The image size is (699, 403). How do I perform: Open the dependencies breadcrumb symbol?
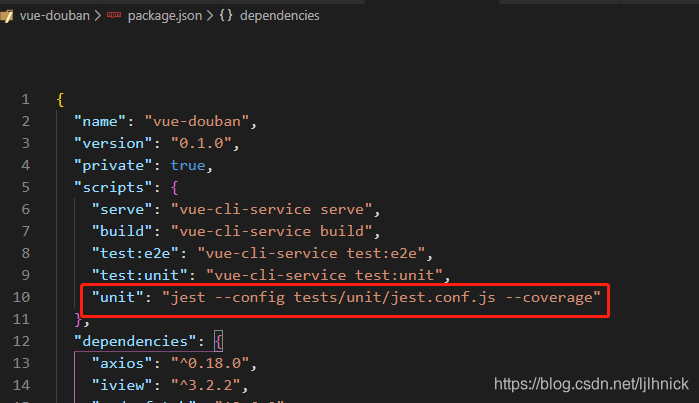[280, 16]
